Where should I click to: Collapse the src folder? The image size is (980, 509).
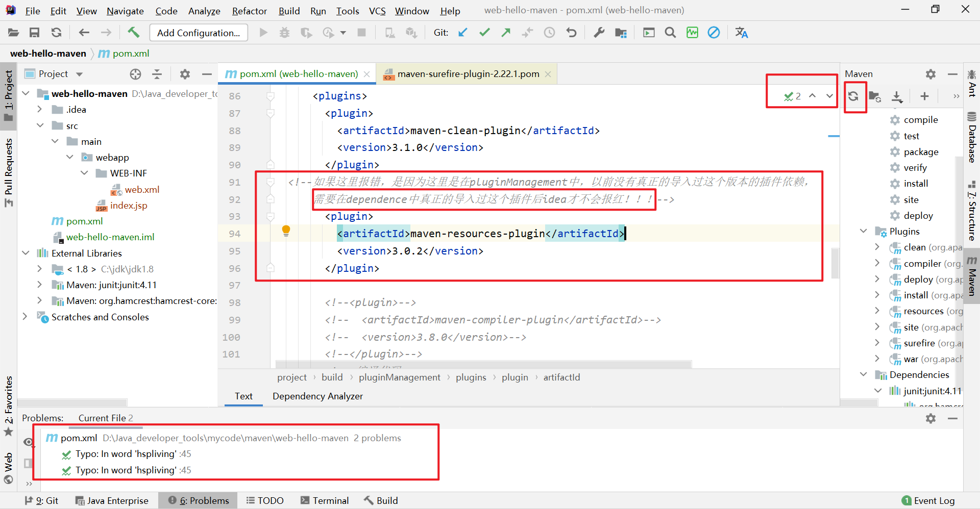tap(40, 125)
